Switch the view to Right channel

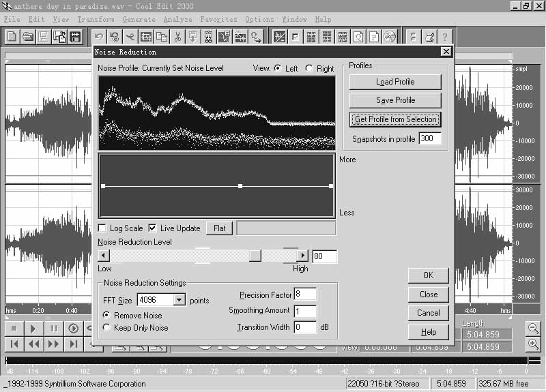[x=309, y=69]
